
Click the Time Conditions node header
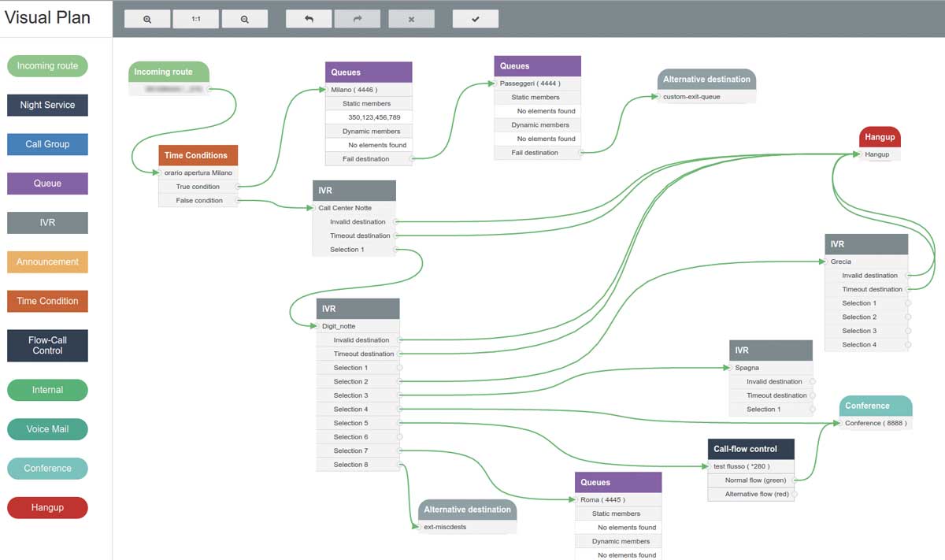point(198,155)
